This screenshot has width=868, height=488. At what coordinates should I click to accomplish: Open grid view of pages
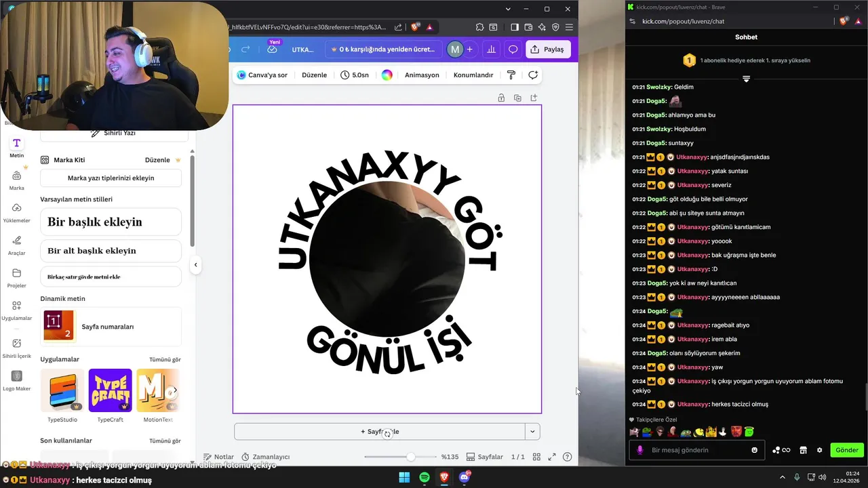pyautogui.click(x=536, y=457)
